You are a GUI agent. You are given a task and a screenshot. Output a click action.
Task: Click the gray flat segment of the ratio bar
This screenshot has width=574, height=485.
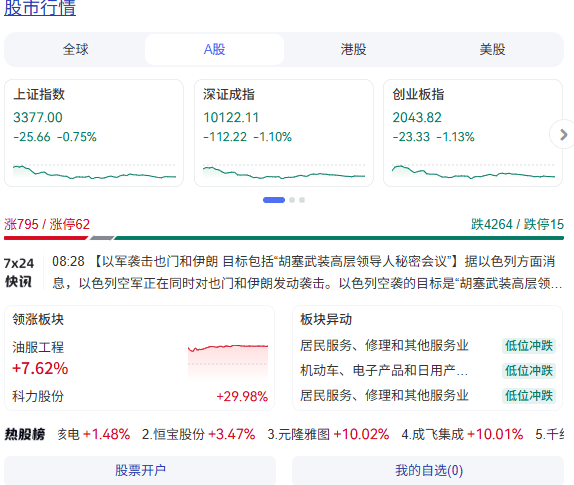coord(102,238)
